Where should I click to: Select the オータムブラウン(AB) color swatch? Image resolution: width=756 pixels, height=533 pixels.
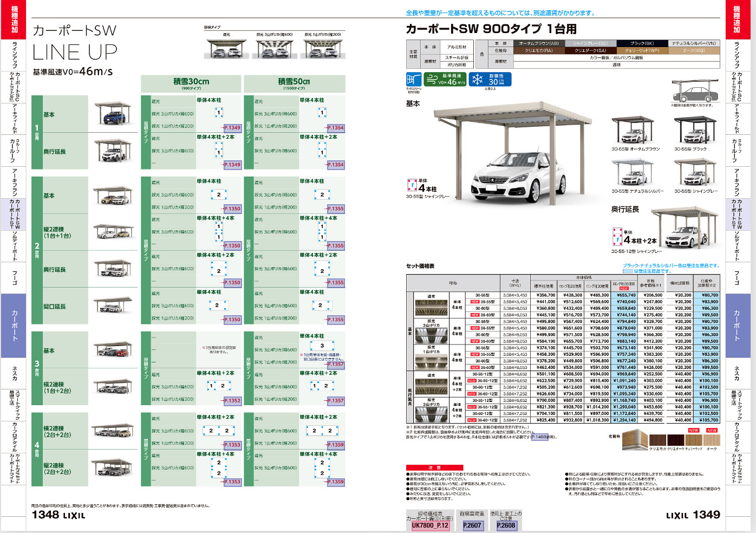tap(539, 43)
